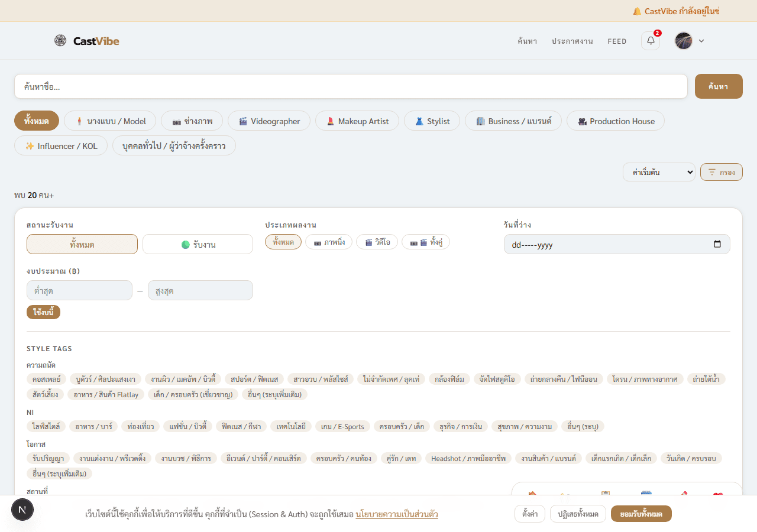Click the วันที่ว่าง date field

617,244
